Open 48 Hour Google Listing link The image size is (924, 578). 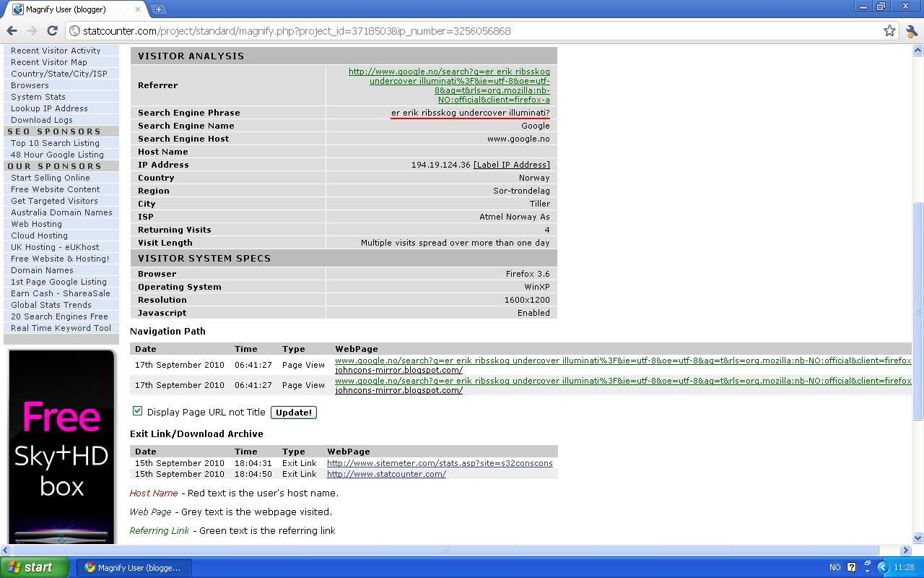pos(57,155)
